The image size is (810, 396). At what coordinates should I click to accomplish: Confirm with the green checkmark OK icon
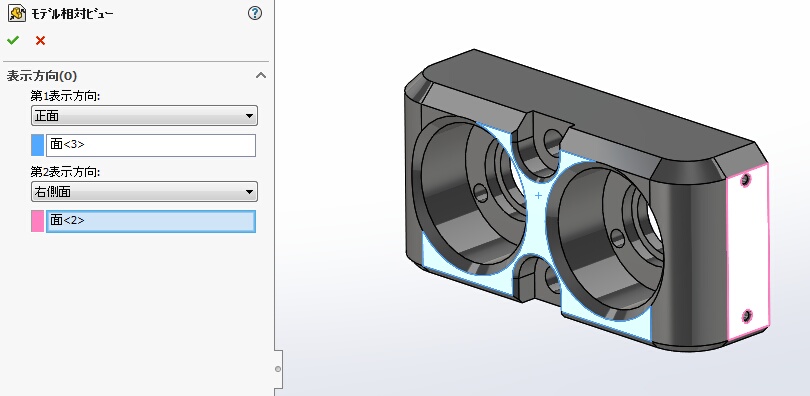pyautogui.click(x=13, y=40)
